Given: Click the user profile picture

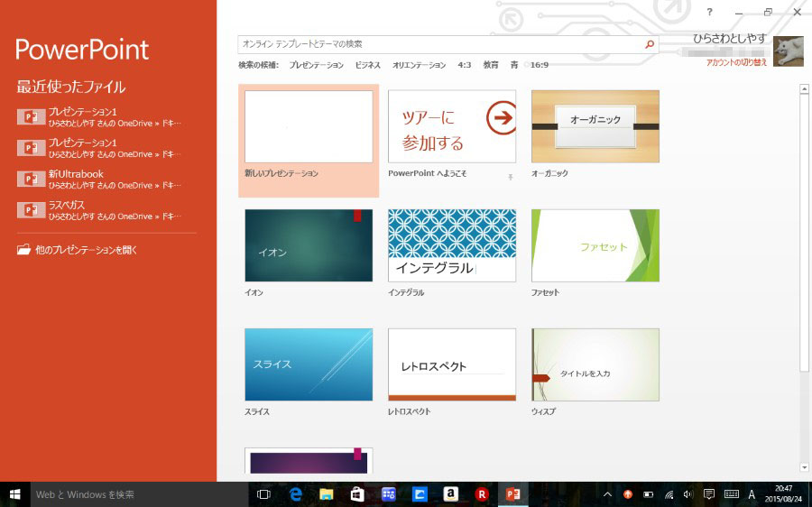Looking at the screenshot, I should pos(788,51).
